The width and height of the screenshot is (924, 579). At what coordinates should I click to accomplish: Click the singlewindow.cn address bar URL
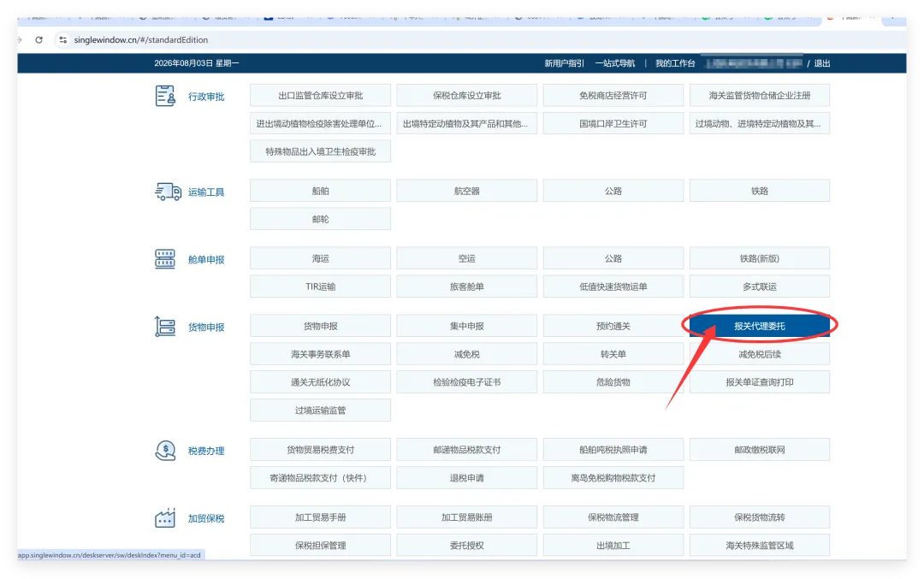141,40
